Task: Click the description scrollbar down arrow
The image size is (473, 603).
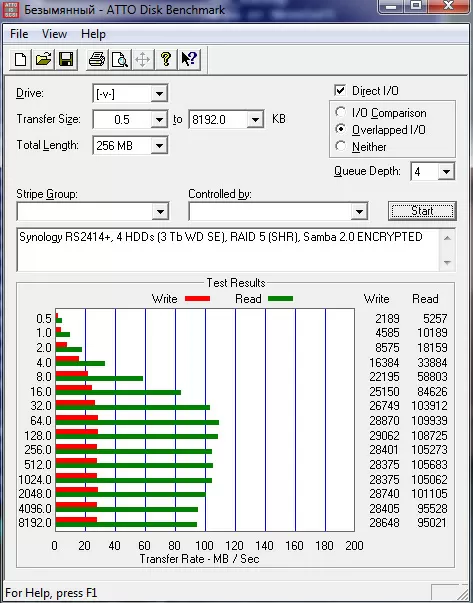Action: pyautogui.click(x=447, y=263)
